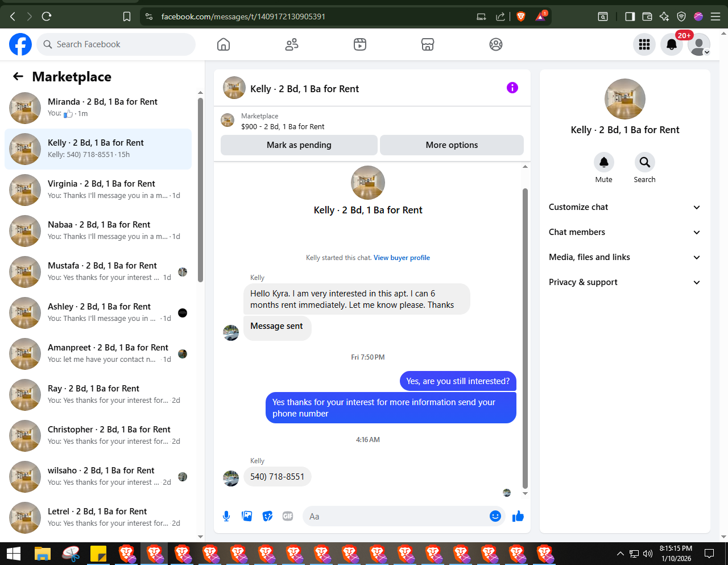Select Kelly's conversation in list

98,149
